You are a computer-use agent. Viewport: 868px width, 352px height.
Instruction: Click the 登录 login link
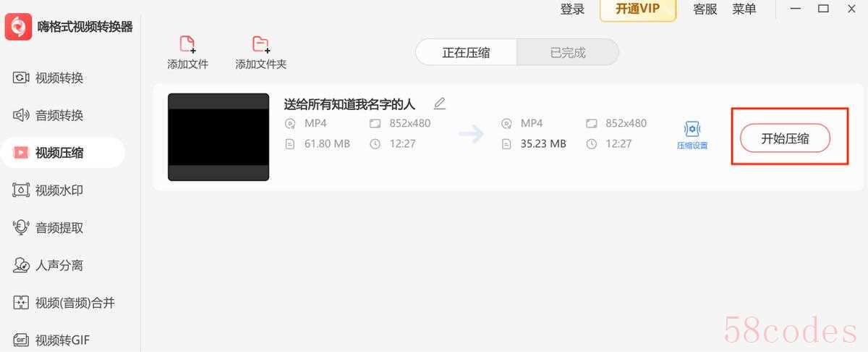(572, 9)
